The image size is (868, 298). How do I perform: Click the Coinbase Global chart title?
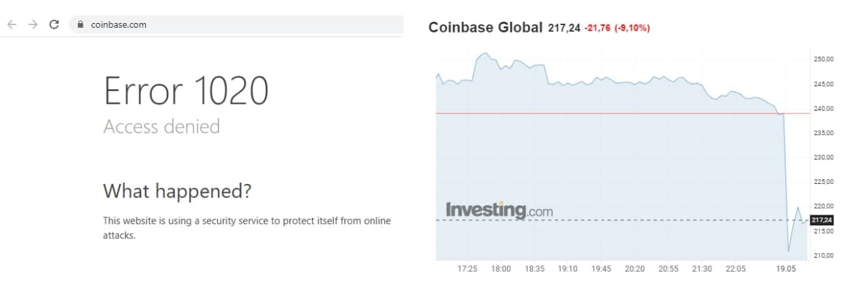[x=486, y=27]
